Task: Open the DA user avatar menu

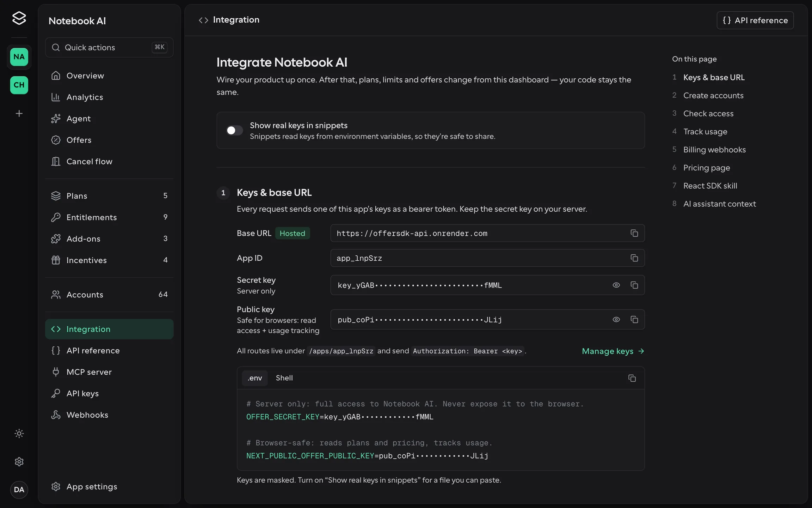Action: (x=19, y=490)
